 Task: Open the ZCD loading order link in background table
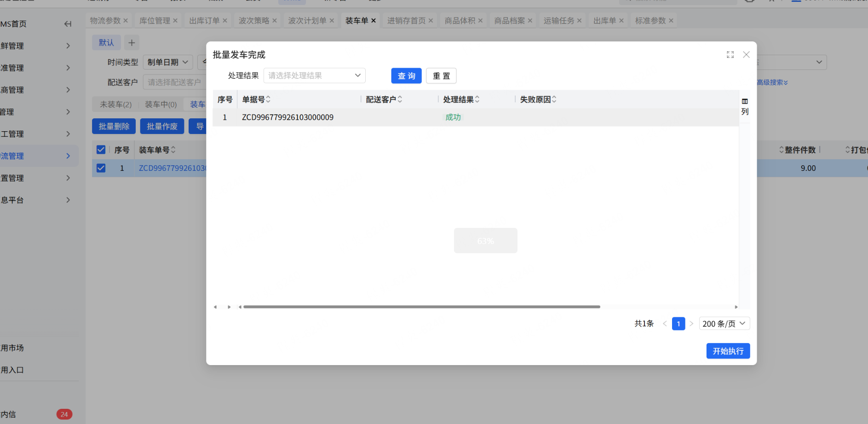pyautogui.click(x=172, y=168)
